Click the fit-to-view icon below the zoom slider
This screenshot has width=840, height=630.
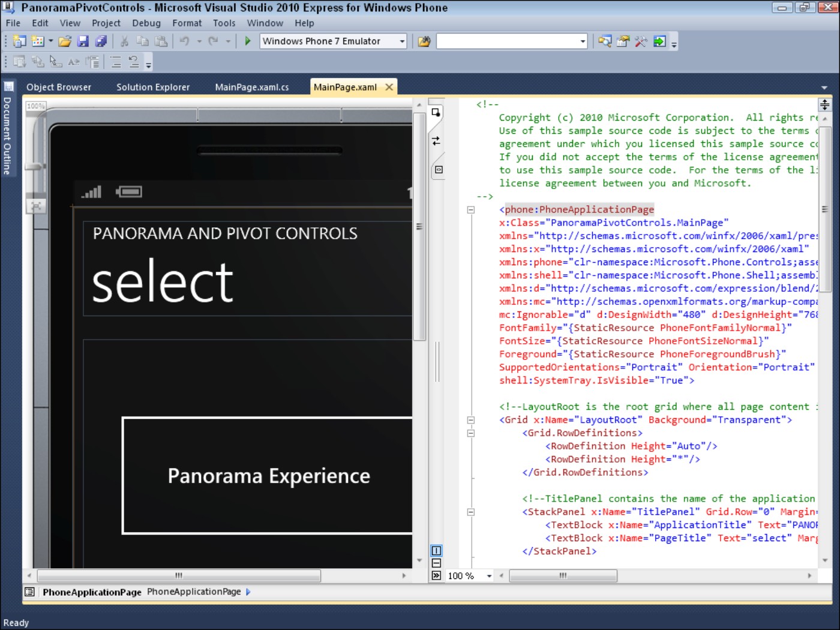pyautogui.click(x=36, y=206)
